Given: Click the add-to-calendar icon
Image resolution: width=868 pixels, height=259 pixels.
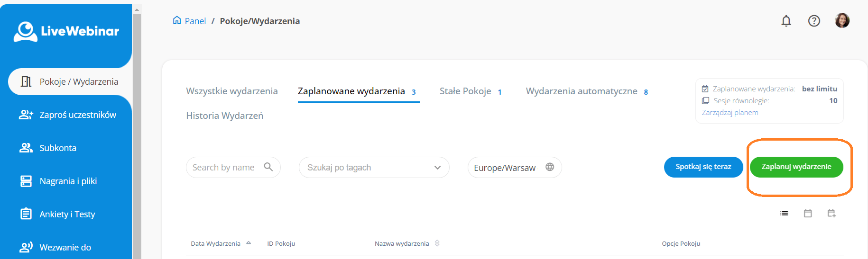Looking at the screenshot, I should [831, 214].
